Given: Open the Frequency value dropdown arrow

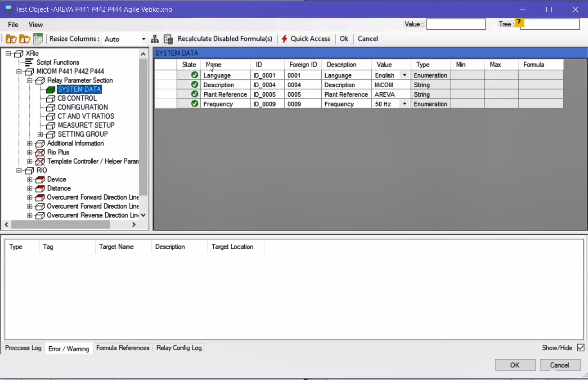Looking at the screenshot, I should (404, 103).
